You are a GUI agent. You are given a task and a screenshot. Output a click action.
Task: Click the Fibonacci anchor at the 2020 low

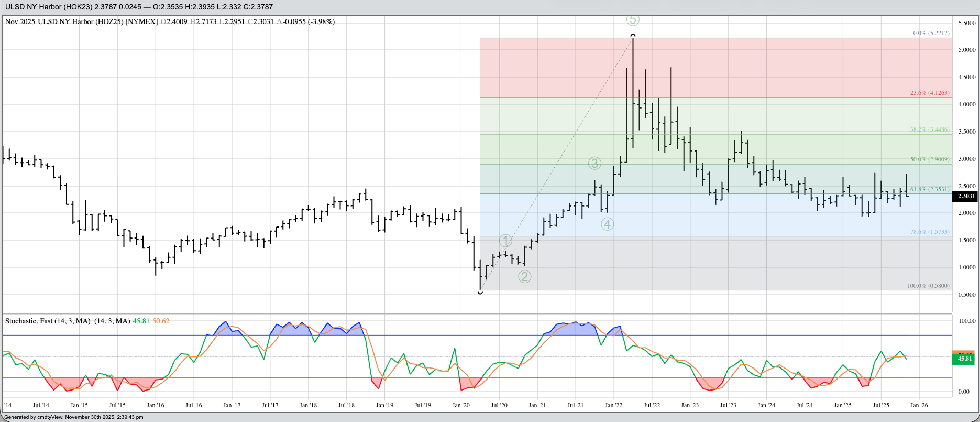(x=480, y=292)
